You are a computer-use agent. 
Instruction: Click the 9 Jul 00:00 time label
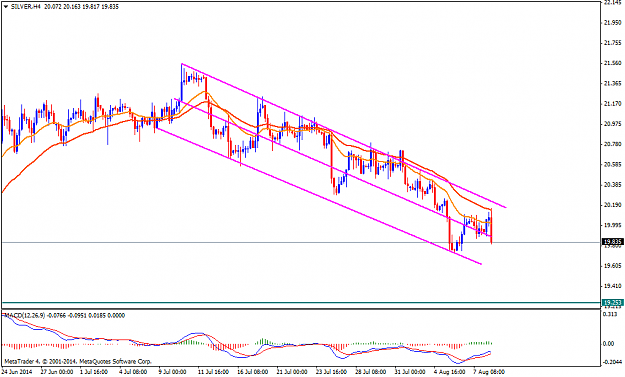click(x=173, y=372)
